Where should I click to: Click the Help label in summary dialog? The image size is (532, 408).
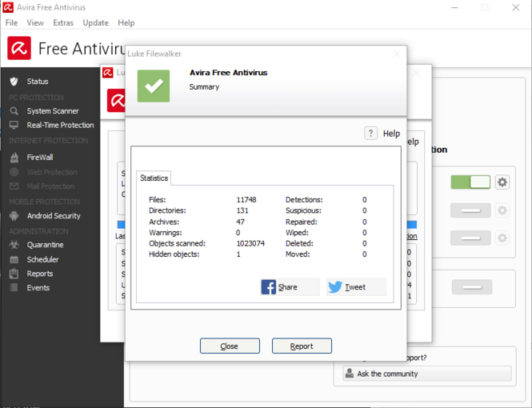click(x=391, y=134)
